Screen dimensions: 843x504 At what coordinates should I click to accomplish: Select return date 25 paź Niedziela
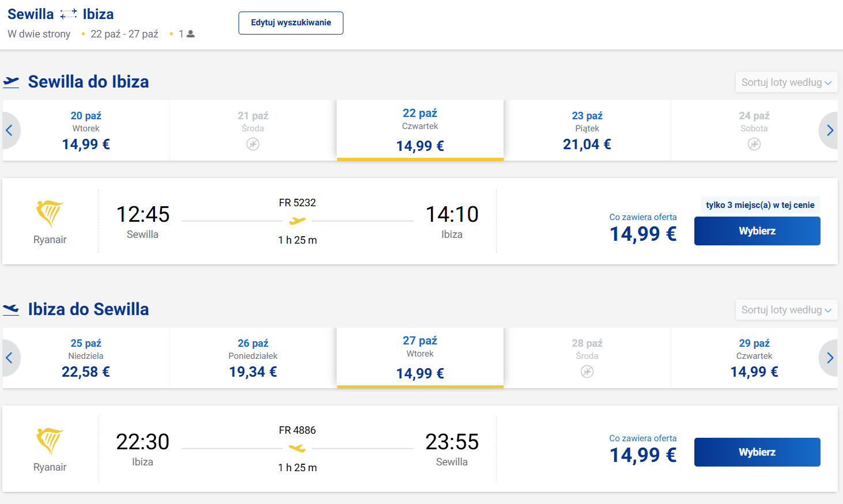pos(86,358)
